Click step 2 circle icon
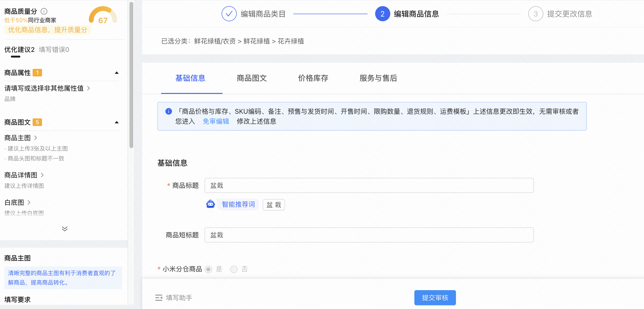 (x=382, y=14)
